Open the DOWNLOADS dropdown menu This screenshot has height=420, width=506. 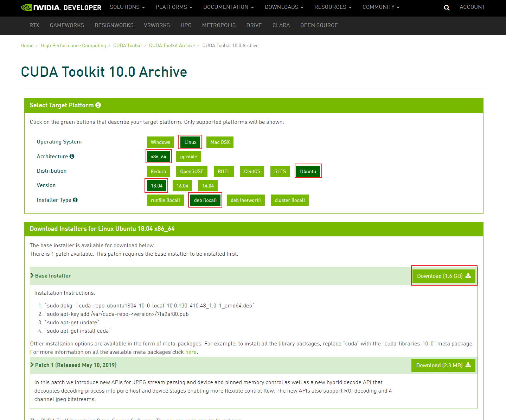[x=284, y=7]
